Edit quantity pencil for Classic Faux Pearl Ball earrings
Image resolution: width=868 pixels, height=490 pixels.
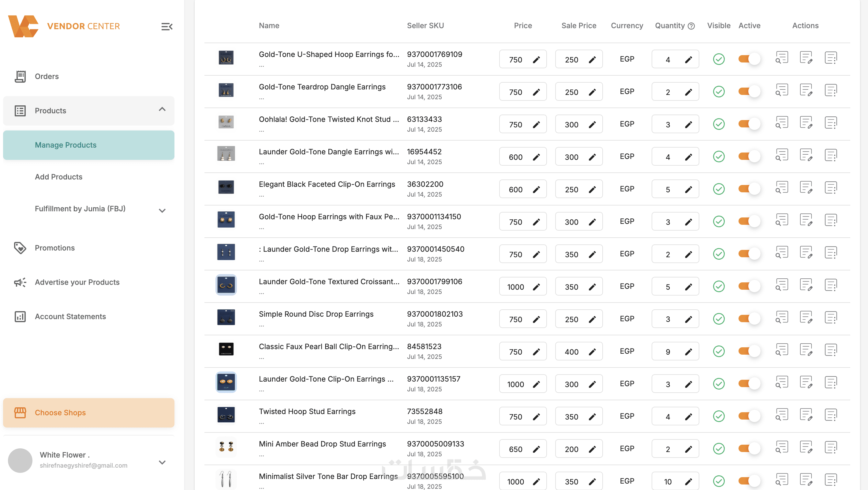coord(688,352)
